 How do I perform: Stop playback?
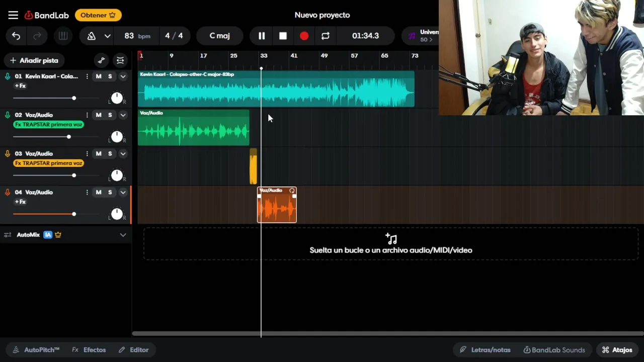coord(283,36)
